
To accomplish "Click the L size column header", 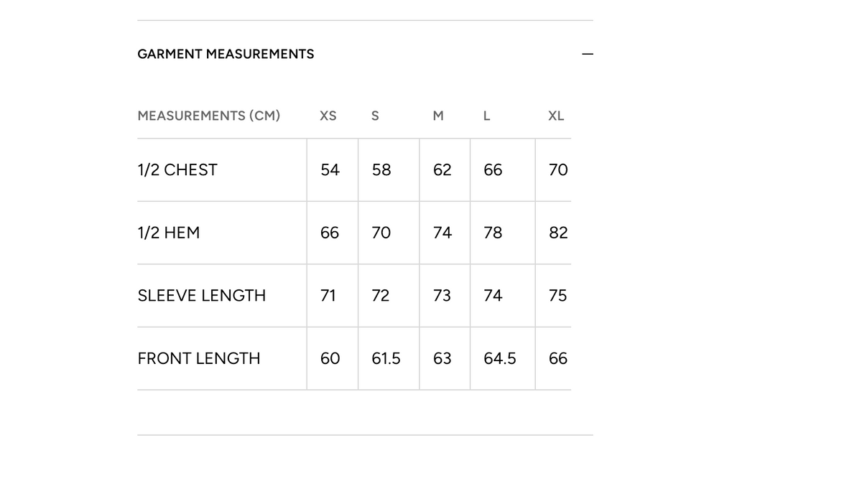I will point(487,116).
